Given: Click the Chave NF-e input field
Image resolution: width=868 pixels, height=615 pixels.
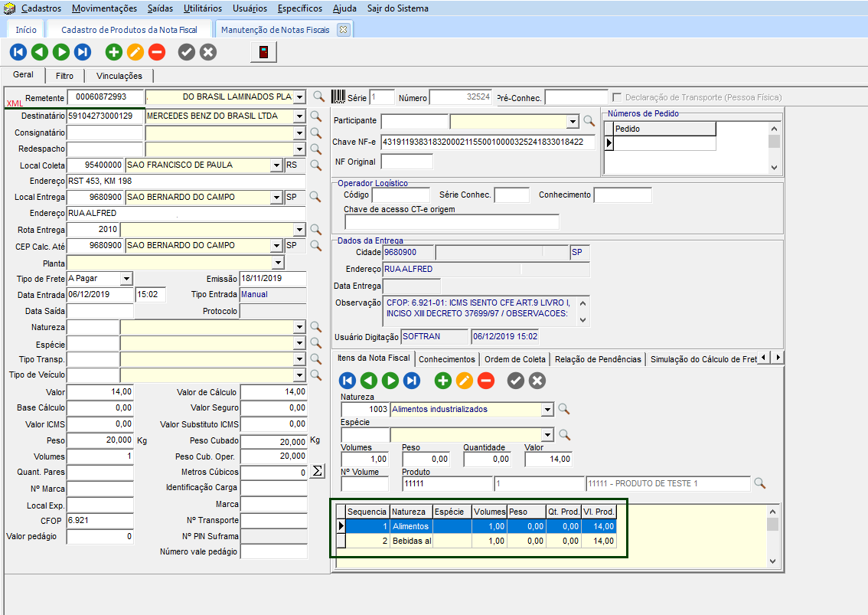Looking at the screenshot, I should tap(488, 142).
